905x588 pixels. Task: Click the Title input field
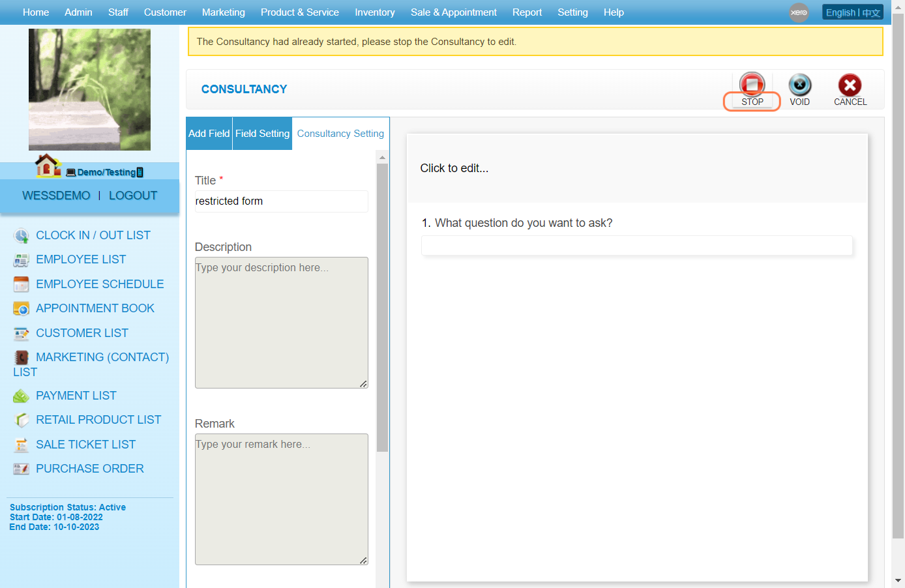[x=281, y=201]
